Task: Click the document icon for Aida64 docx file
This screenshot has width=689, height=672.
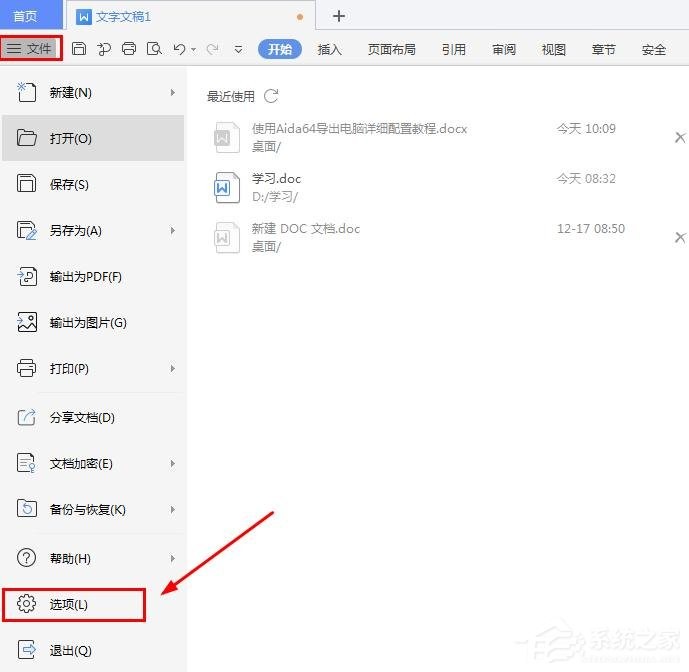Action: point(227,137)
